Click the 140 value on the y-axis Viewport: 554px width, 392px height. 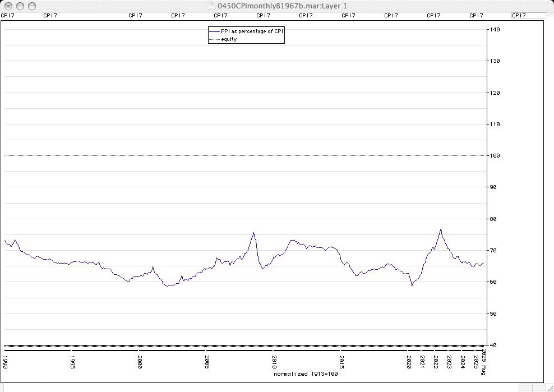coord(493,29)
